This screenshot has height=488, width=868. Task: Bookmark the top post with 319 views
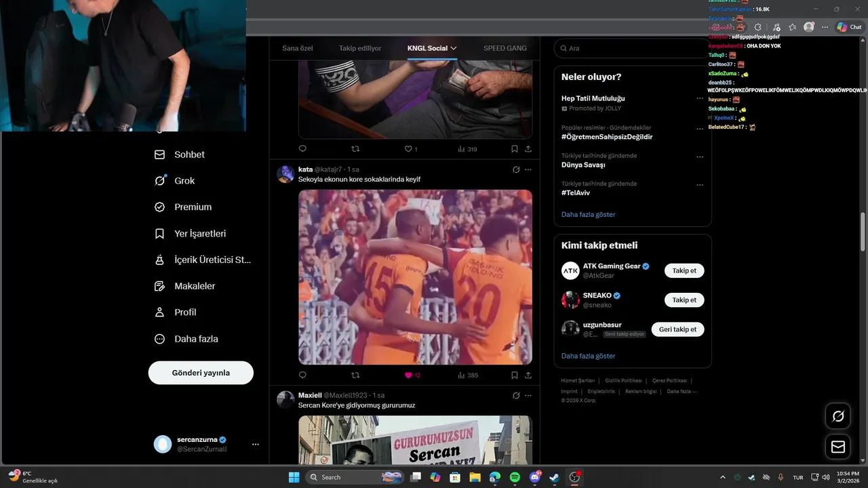coord(515,149)
